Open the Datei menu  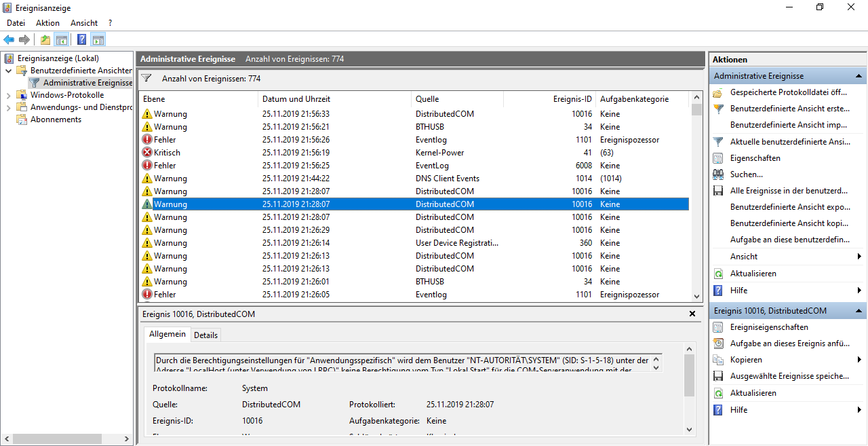(16, 23)
